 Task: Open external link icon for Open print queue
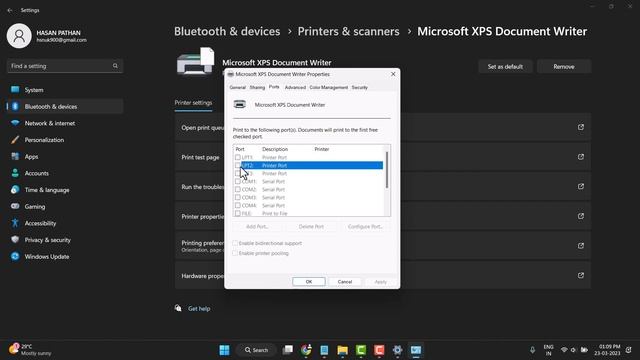(581, 127)
